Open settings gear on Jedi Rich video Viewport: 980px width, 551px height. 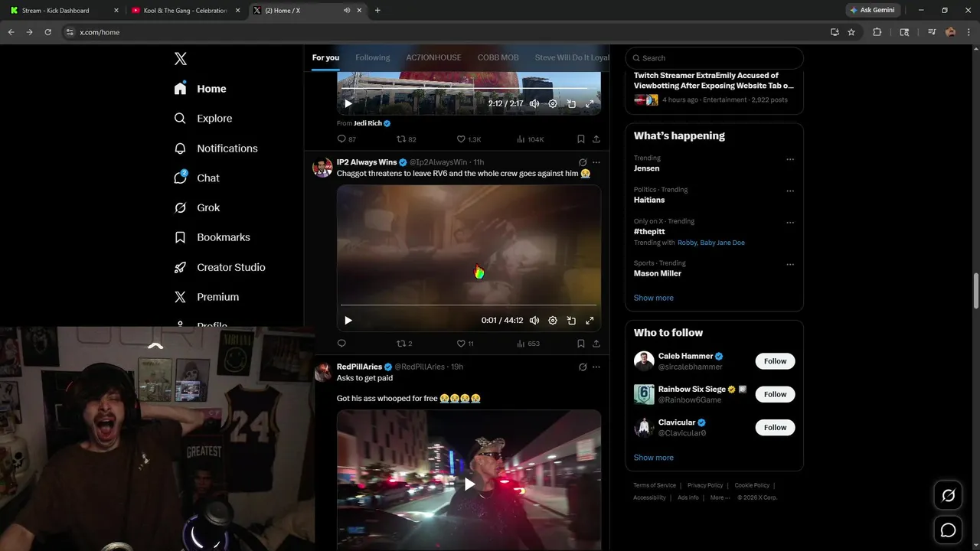point(553,103)
